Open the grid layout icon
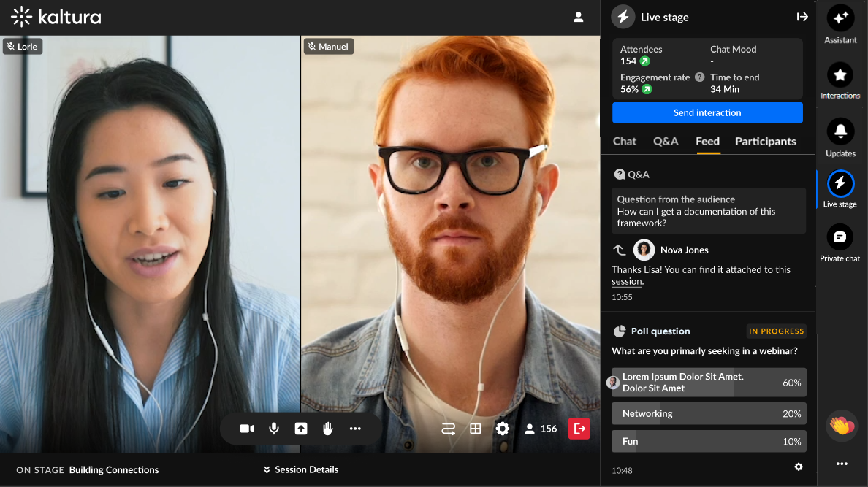Screen dimensions: 868x487 pos(476,429)
